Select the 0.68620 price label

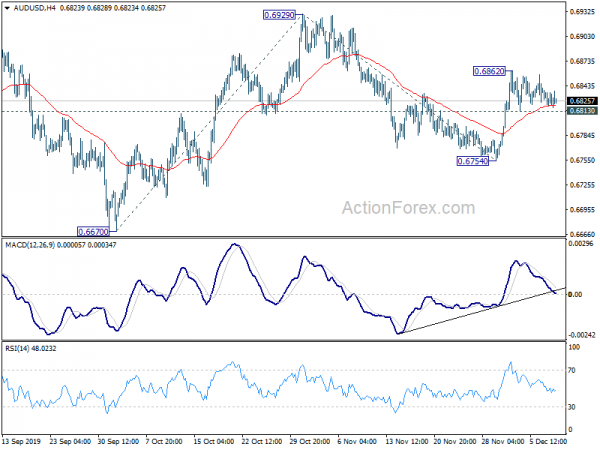tap(489, 71)
